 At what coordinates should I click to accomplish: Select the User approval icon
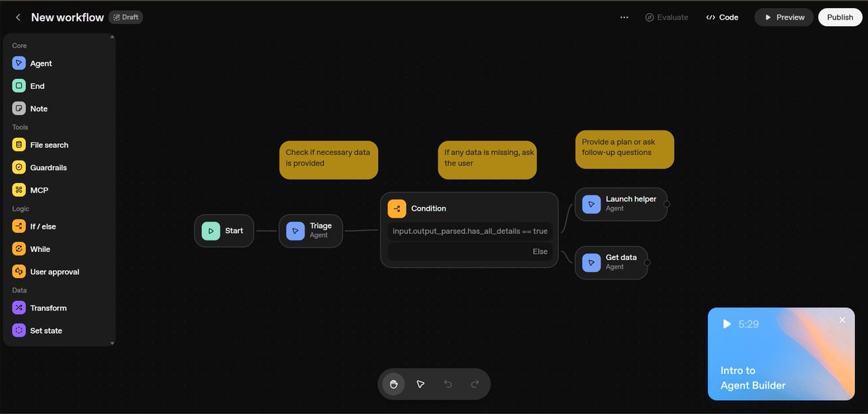(x=19, y=271)
